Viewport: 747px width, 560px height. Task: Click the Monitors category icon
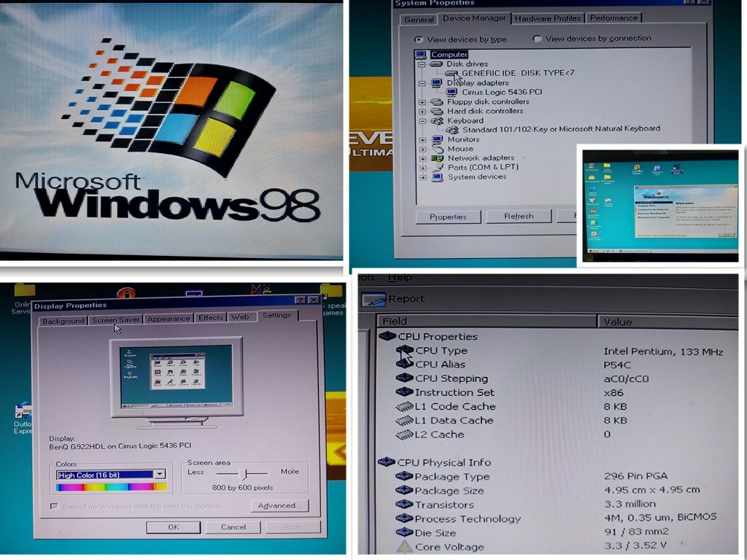(437, 139)
